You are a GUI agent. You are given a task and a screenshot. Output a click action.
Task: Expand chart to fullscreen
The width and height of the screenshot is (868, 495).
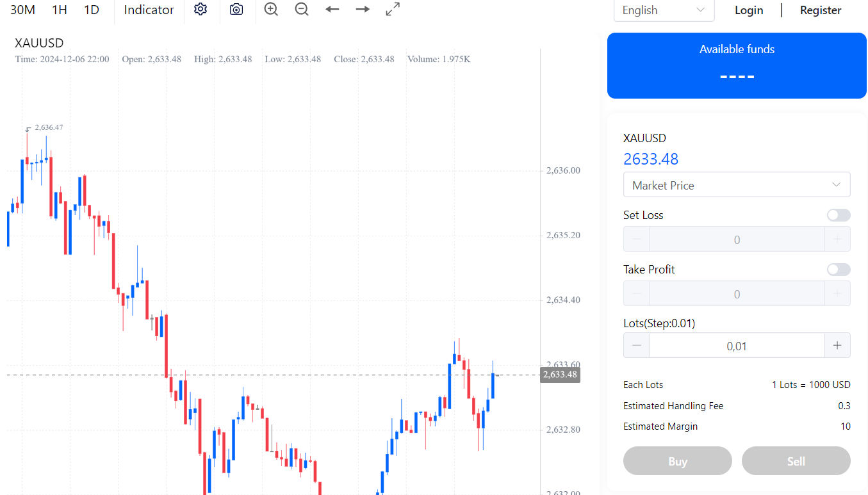393,10
